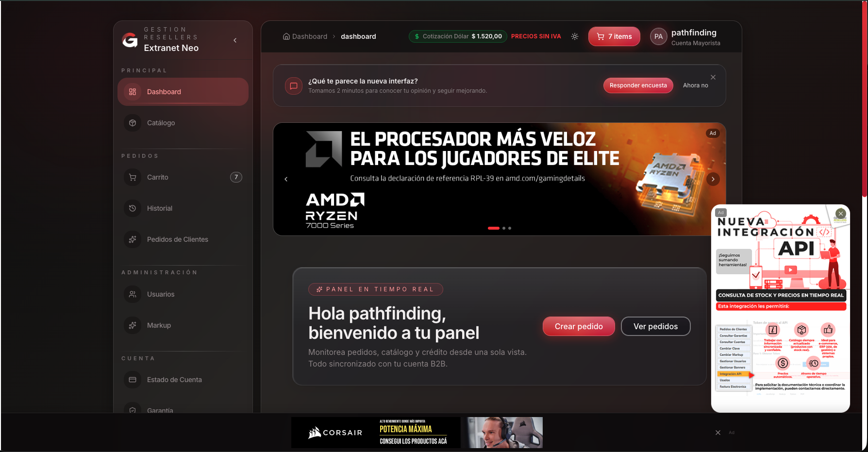Select the second carousel dot
Image resolution: width=868 pixels, height=452 pixels.
504,228
